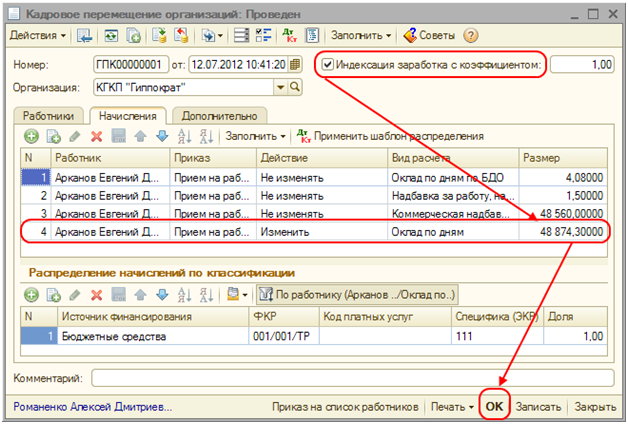Expand the Заполнить menu above the accruals table

pyautogui.click(x=256, y=136)
